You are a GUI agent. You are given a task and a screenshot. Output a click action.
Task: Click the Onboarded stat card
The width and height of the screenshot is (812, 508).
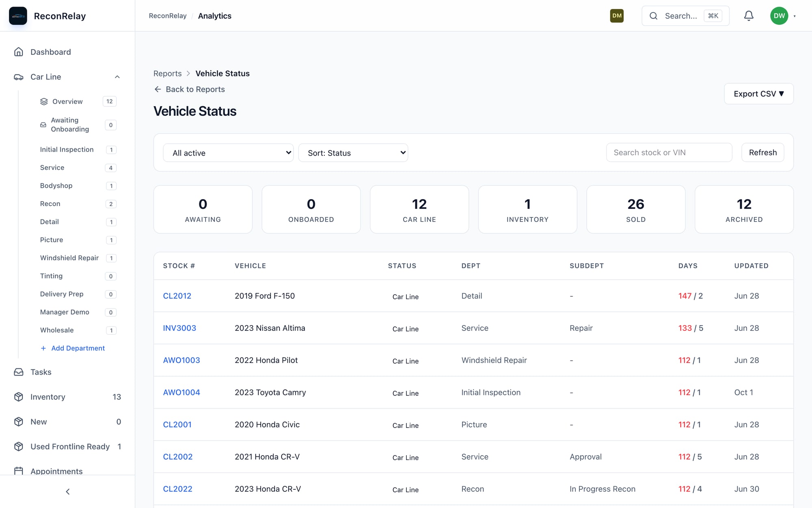tap(311, 209)
